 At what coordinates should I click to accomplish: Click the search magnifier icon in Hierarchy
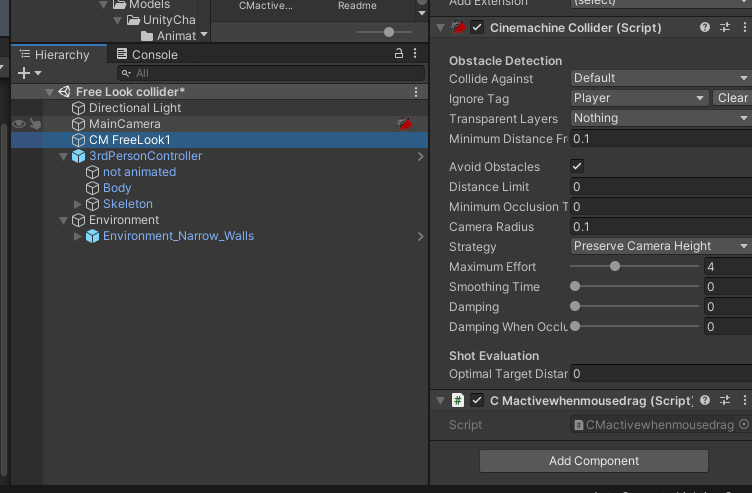(126, 73)
